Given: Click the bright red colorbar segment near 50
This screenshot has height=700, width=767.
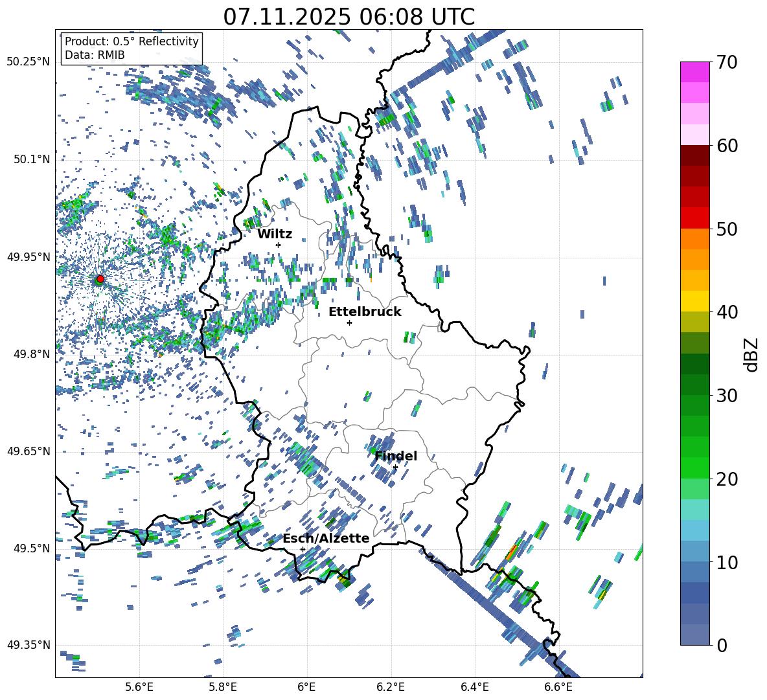Looking at the screenshot, I should pyautogui.click(x=694, y=218).
